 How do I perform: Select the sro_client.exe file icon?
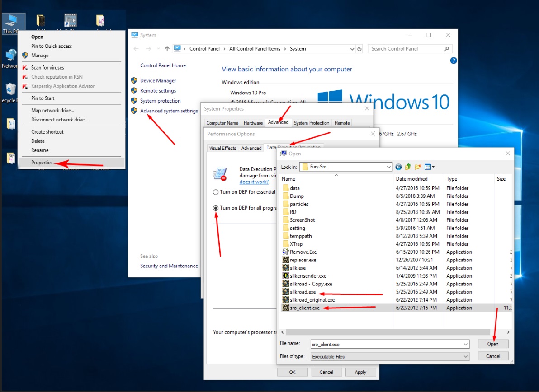coord(285,308)
